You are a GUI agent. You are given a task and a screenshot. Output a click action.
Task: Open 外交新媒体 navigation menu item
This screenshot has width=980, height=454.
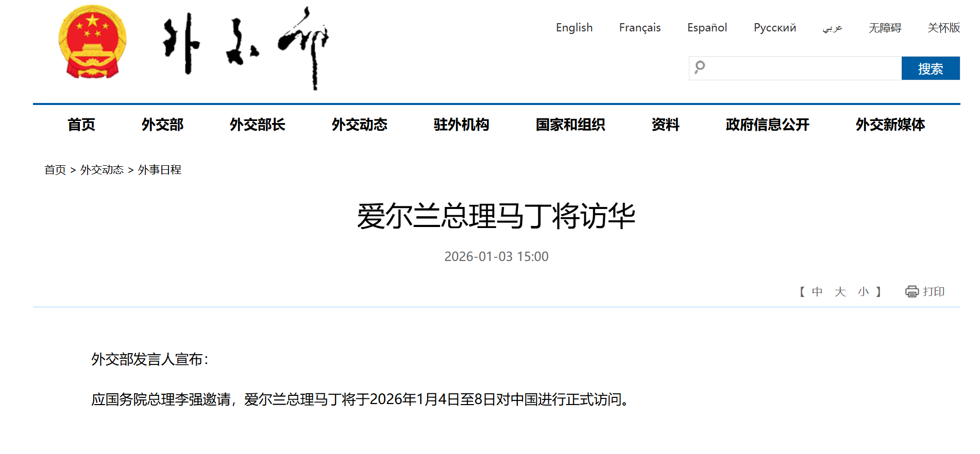(x=890, y=125)
